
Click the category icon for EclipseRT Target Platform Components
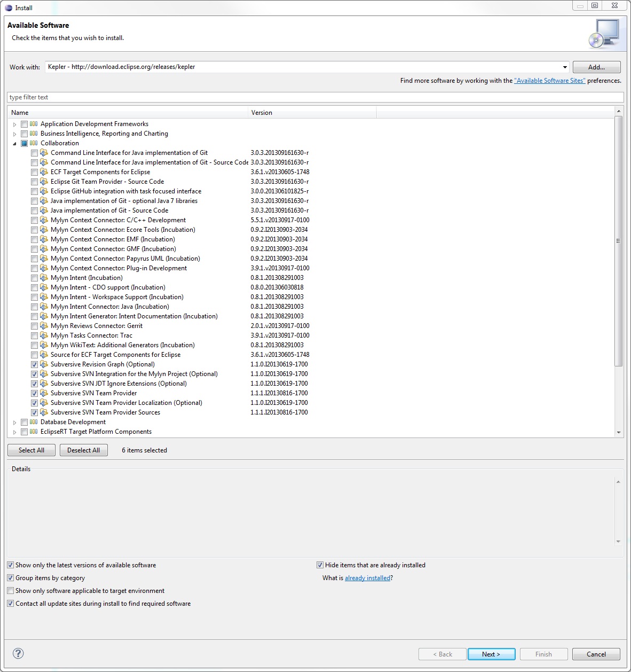[x=34, y=432]
